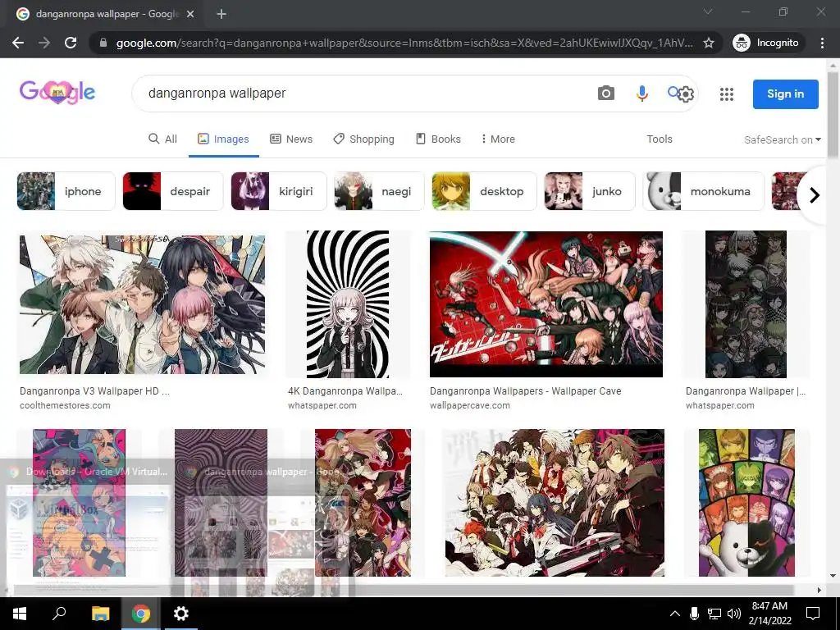
Task: Open the Tools filter options
Action: (659, 139)
